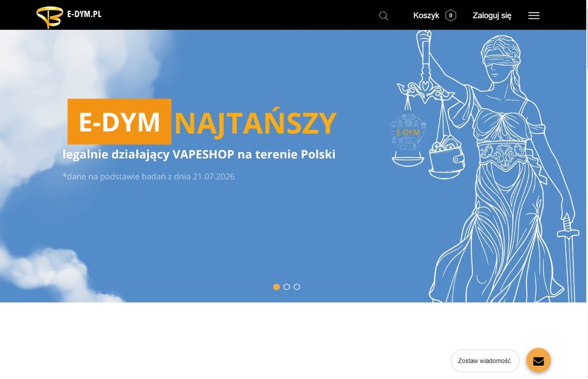Click the text 'legalnie działający VAPESHOP na terenie Polski'
Viewport: 588px width, 379px height.
coord(199,154)
